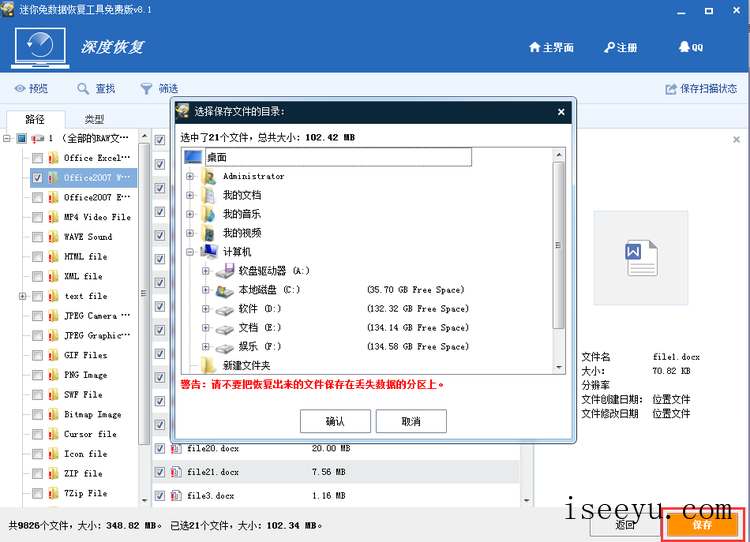The width and height of the screenshot is (750, 542).
Task: Check the HTML file checkbox
Action: click(37, 256)
